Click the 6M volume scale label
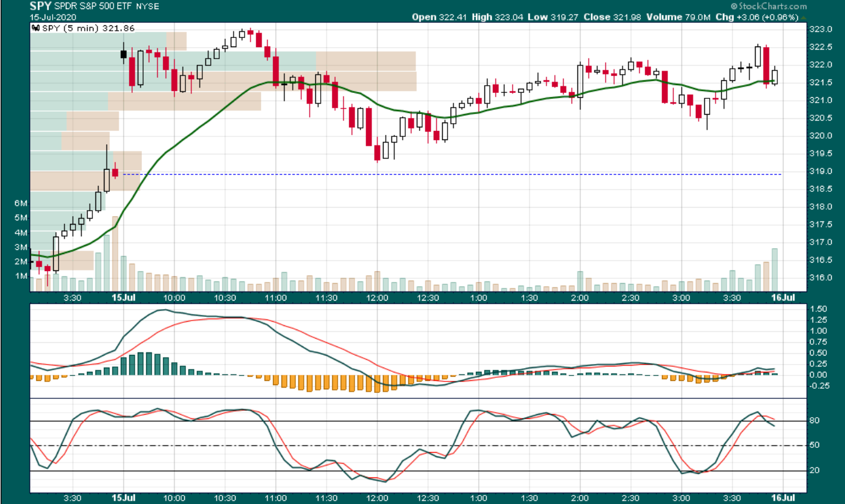This screenshot has height=504, width=845. [21, 203]
